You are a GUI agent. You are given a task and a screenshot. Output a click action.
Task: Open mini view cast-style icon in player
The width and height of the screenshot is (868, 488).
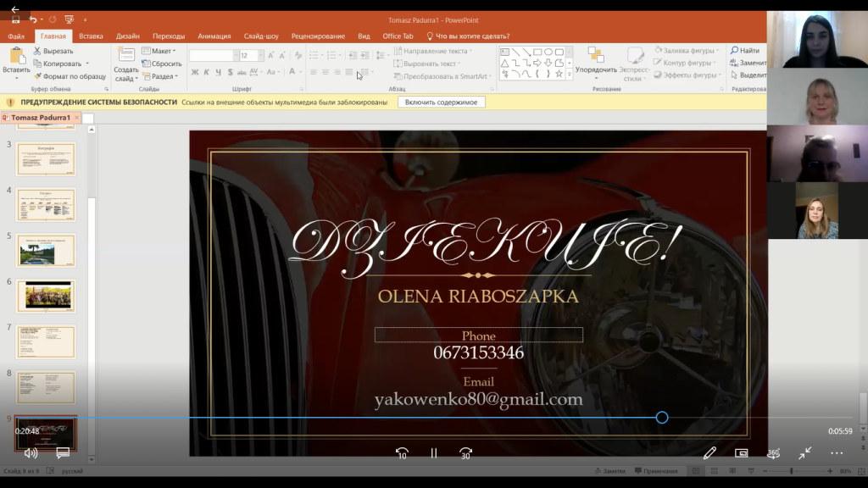pos(741,453)
